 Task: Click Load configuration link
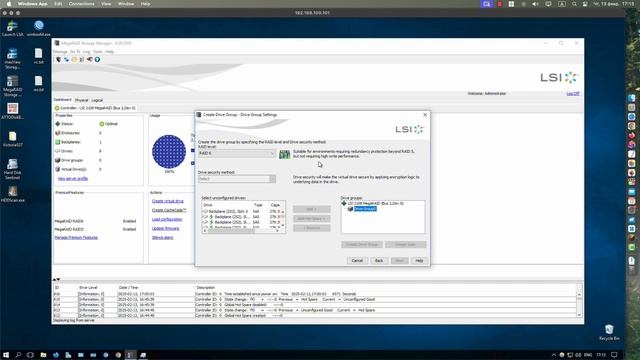pyautogui.click(x=167, y=219)
